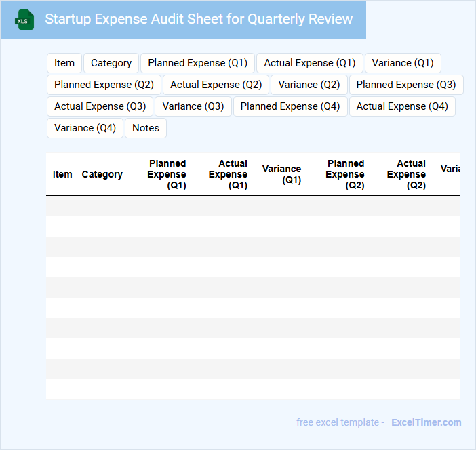Image resolution: width=476 pixels, height=450 pixels.
Task: Click the Item column header in table
Action: (x=62, y=174)
